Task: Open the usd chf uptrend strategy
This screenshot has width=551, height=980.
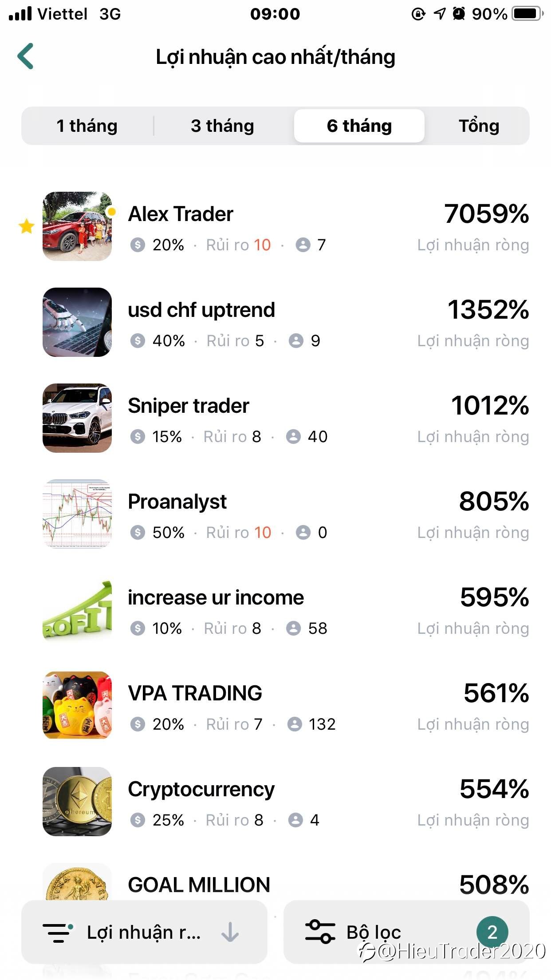Action: 275,322
